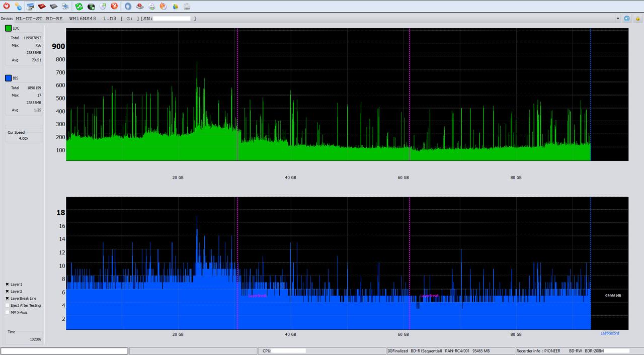Toggle the Layer1 checkbox
Screen dimensions: 644x355
tap(7, 284)
